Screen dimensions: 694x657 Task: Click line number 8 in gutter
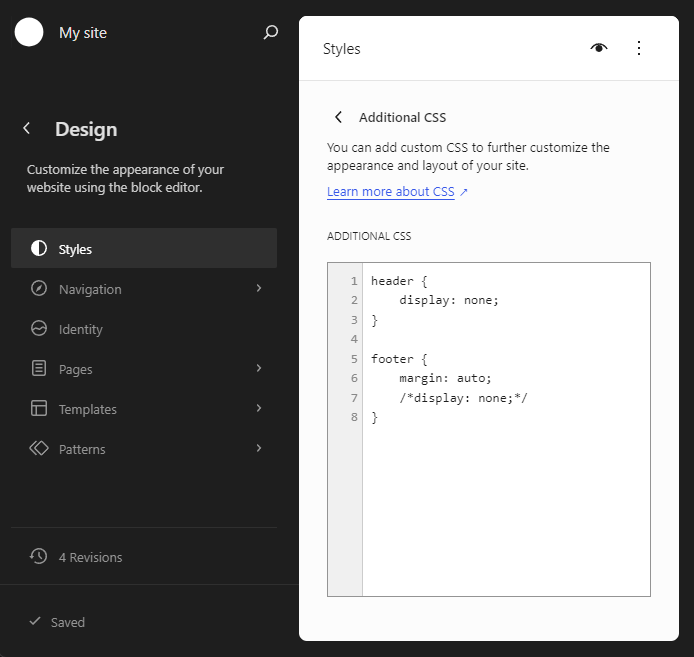[x=354, y=417]
